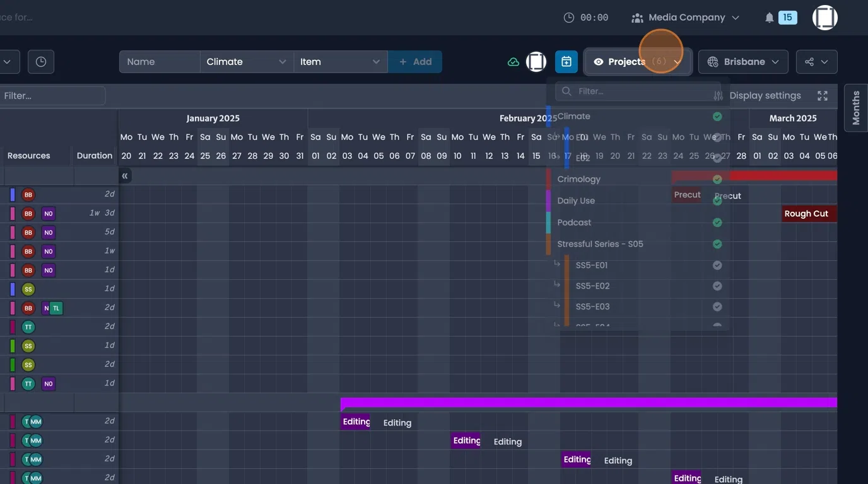
Task: Open the Brisbane location dropdown
Action: click(743, 62)
